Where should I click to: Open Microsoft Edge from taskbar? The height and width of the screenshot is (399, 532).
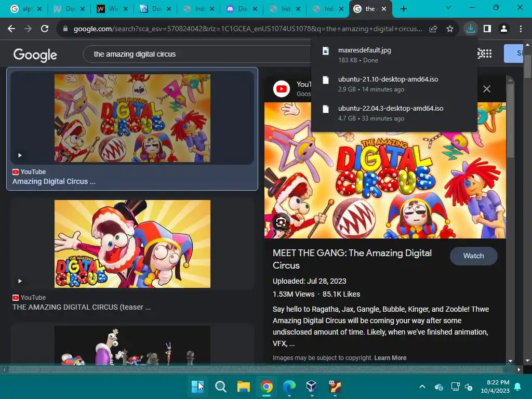[289, 387]
